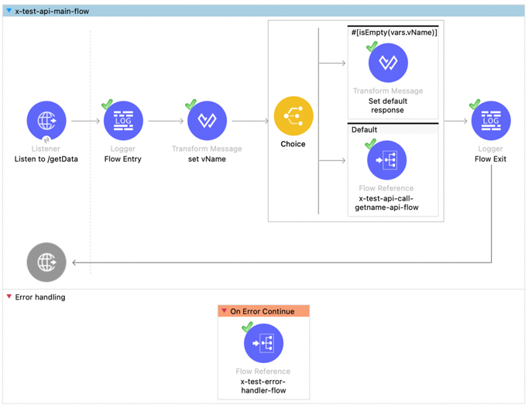532x408 pixels.
Task: Click the Error handling label
Action: click(40, 297)
